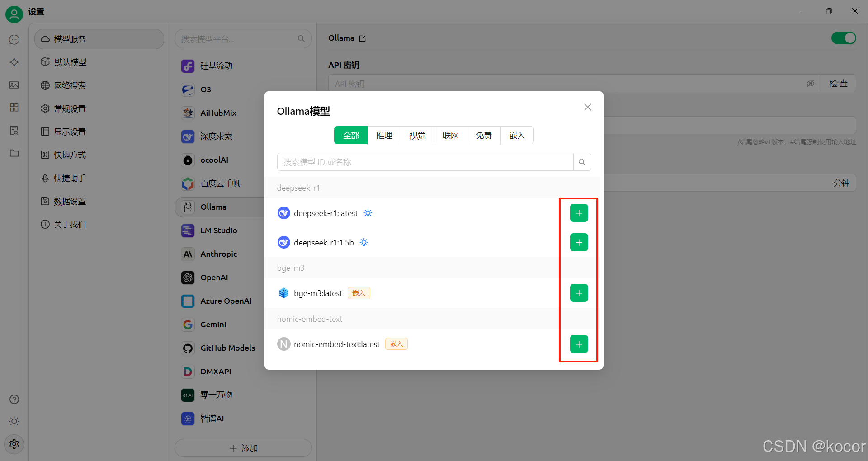
Task: Add the deepseek-r1:1.5b model
Action: point(579,242)
